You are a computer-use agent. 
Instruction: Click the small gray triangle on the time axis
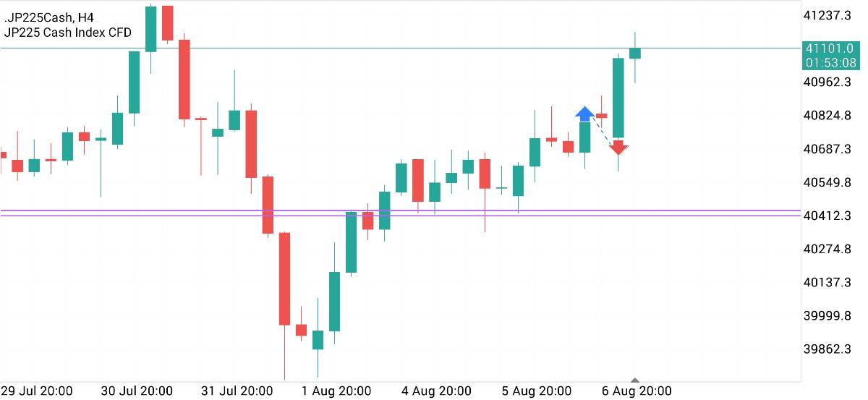point(635,380)
